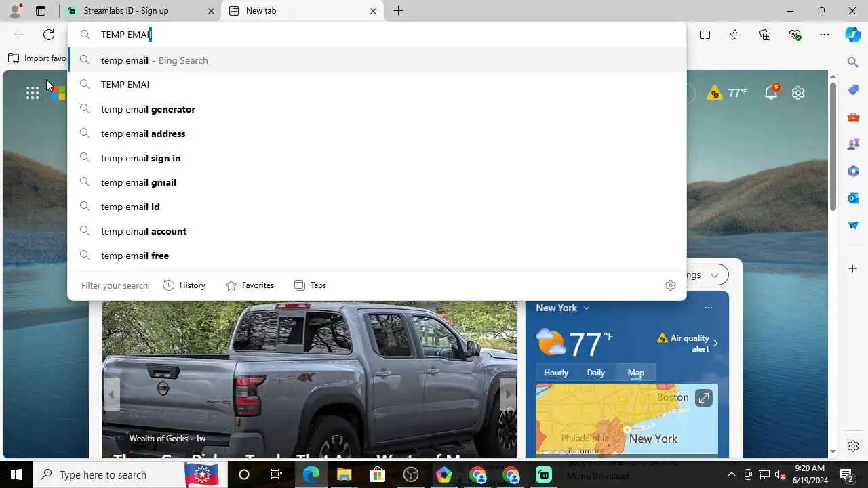Select the 'TEMP EMAI' suggestion

coord(377,85)
